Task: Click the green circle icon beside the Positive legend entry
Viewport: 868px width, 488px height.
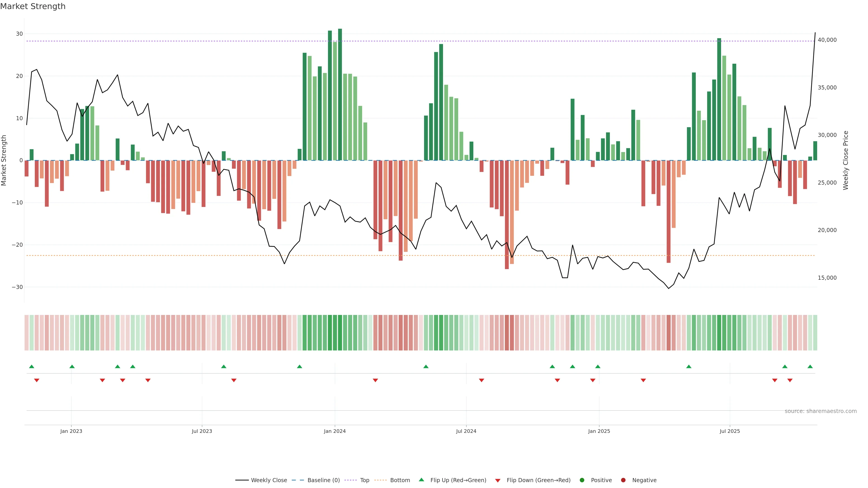Action: tap(582, 480)
